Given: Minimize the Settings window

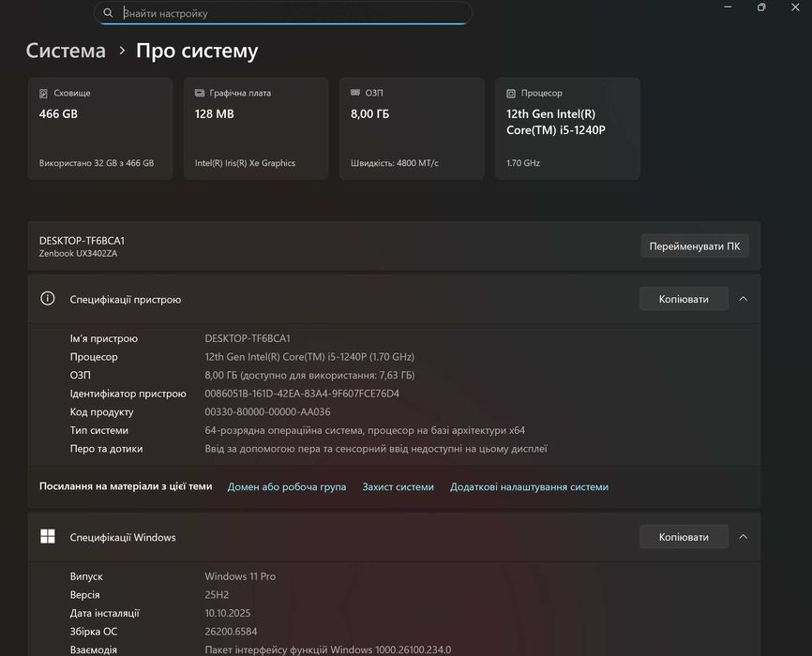Looking at the screenshot, I should [728, 7].
